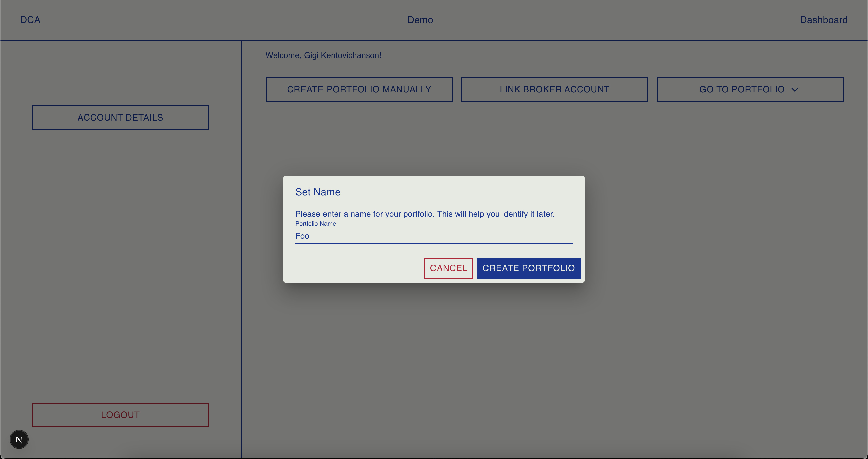The width and height of the screenshot is (868, 459).
Task: Select Create Portfolio Manually
Action: 359,90
